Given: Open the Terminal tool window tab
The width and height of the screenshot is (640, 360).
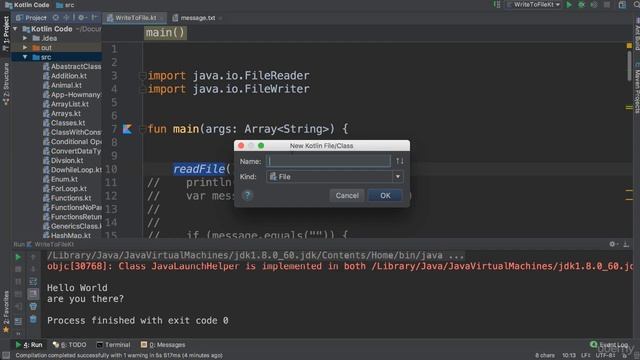Looking at the screenshot, I should 113,345.
